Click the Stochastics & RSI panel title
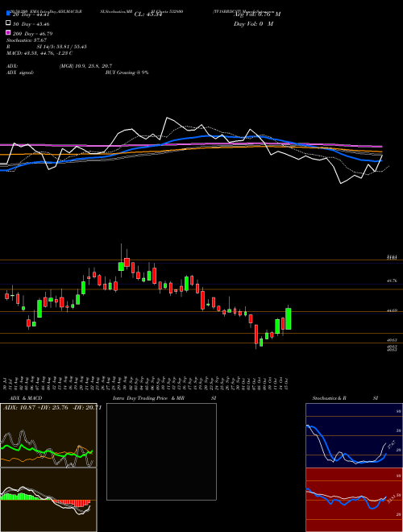 tap(345, 398)
